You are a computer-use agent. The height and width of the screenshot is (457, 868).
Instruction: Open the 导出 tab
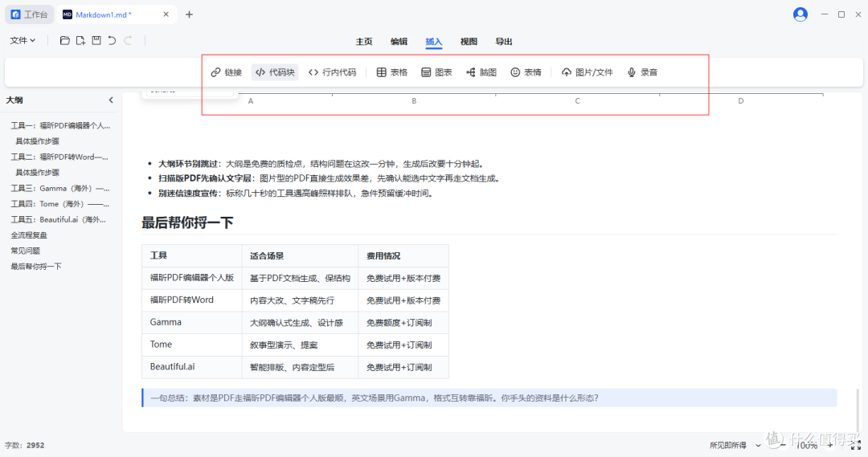tap(503, 42)
